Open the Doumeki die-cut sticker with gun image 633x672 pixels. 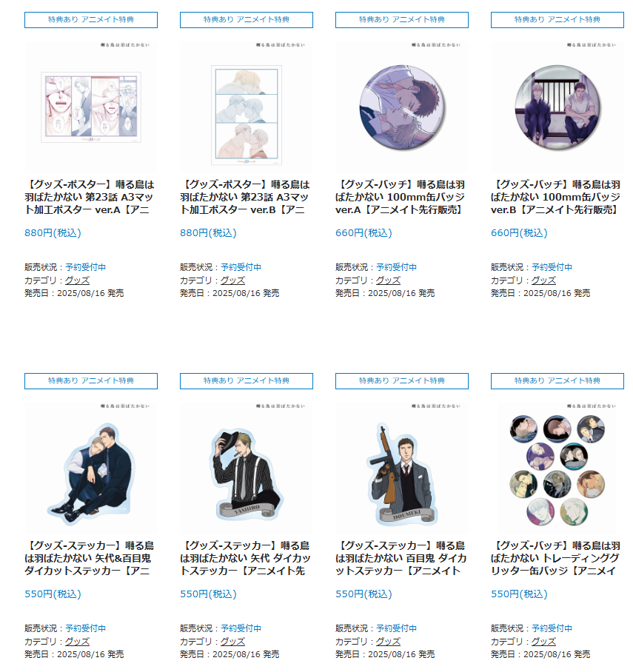pos(402,468)
